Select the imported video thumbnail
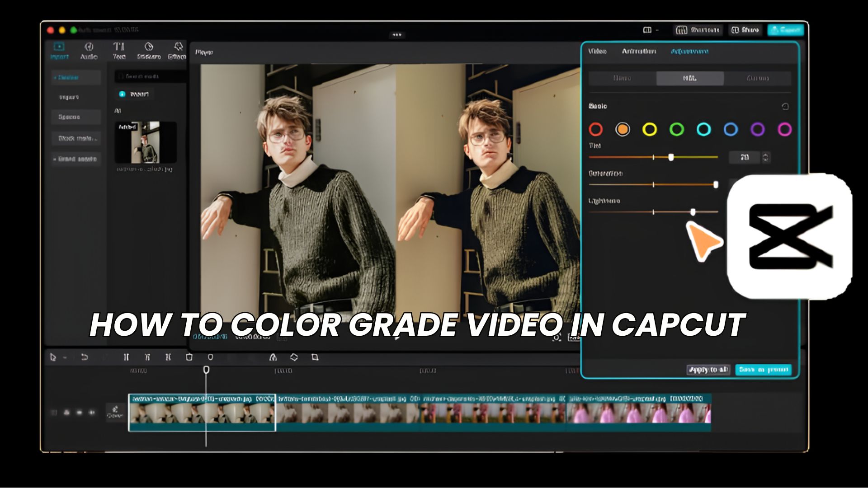Viewport: 868px width, 488px height. [x=146, y=142]
